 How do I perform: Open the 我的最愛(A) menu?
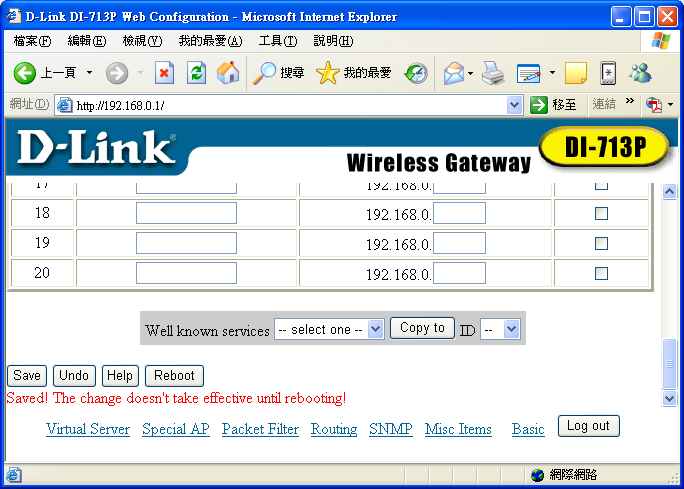[210, 41]
